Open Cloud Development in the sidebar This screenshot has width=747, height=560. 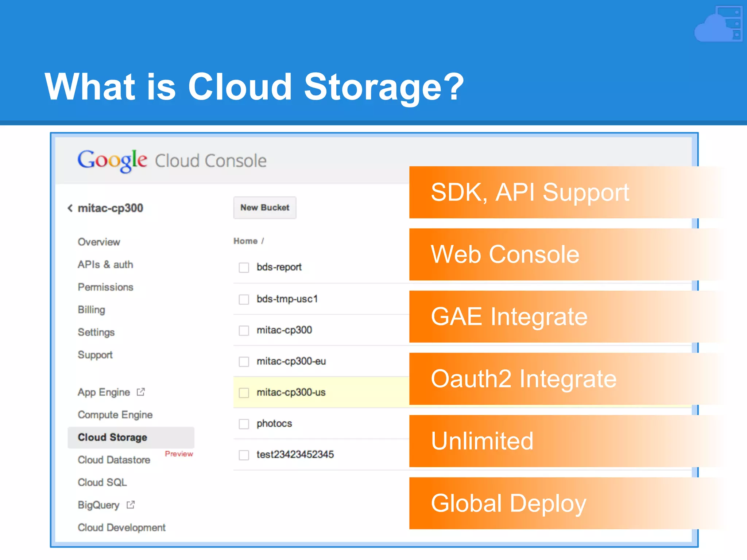(122, 528)
